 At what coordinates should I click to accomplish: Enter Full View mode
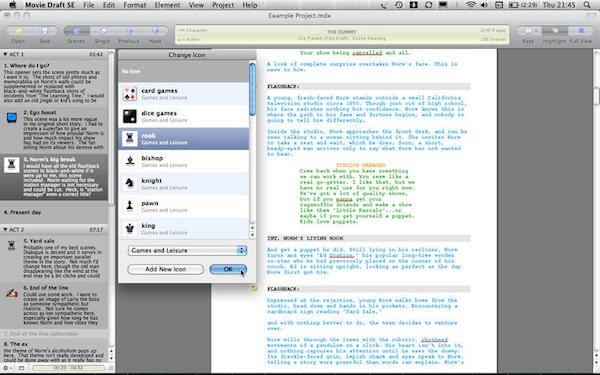[580, 31]
